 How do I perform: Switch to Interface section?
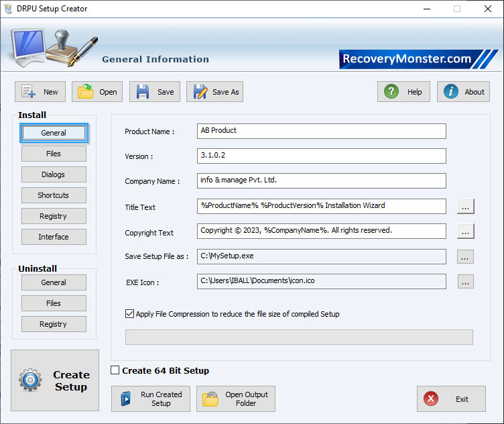coord(54,237)
